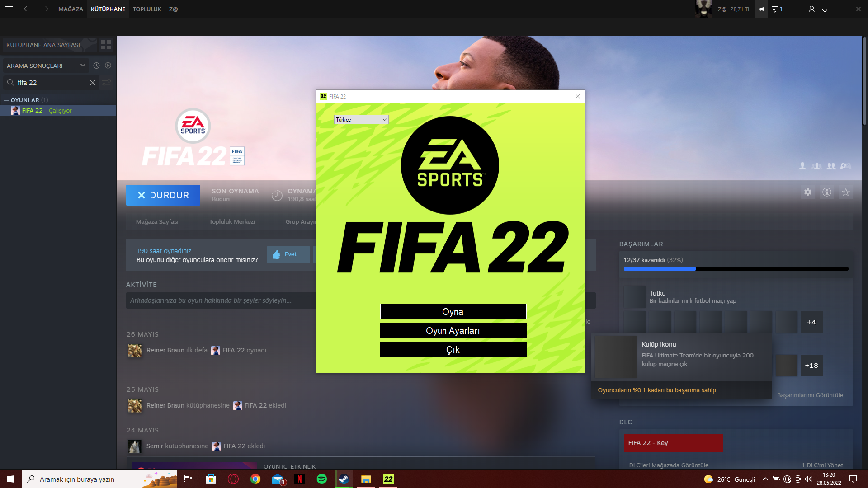Viewport: 868px width, 488px height.
Task: Click the recent activity clock filter icon
Action: click(x=96, y=66)
